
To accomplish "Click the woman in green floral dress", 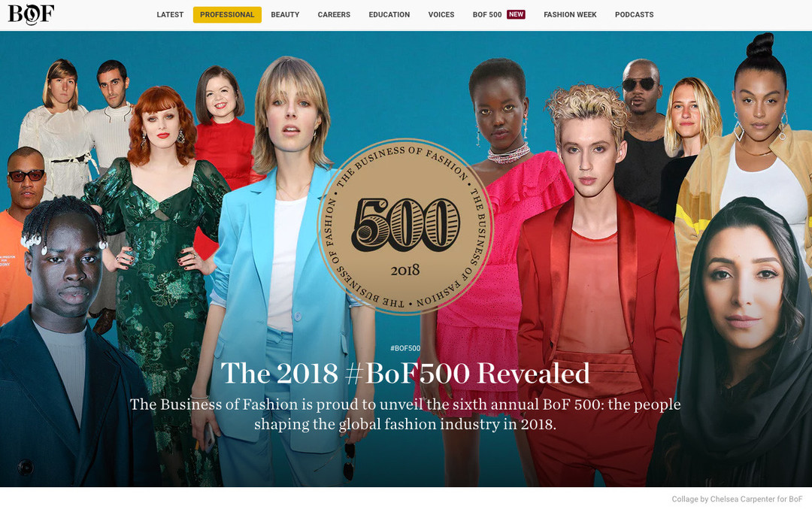I will (x=161, y=269).
